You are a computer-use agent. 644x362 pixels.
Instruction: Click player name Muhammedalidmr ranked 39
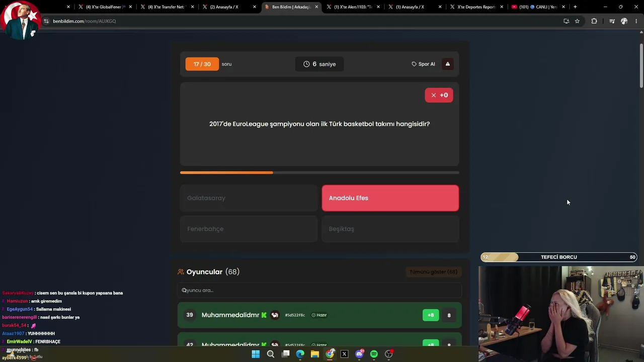pos(230,315)
